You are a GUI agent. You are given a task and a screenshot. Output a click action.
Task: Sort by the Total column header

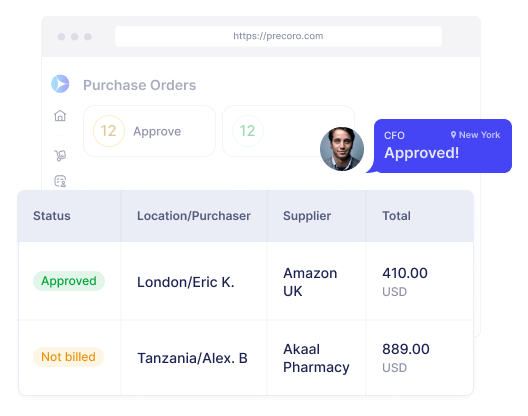point(396,216)
